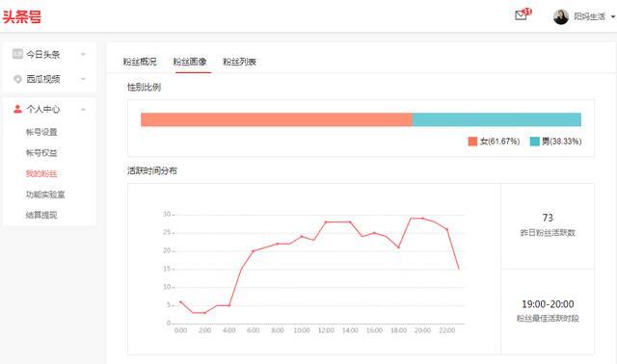Expand the 西瓜视频 menu arrow
The height and width of the screenshot is (364, 617).
[83, 79]
